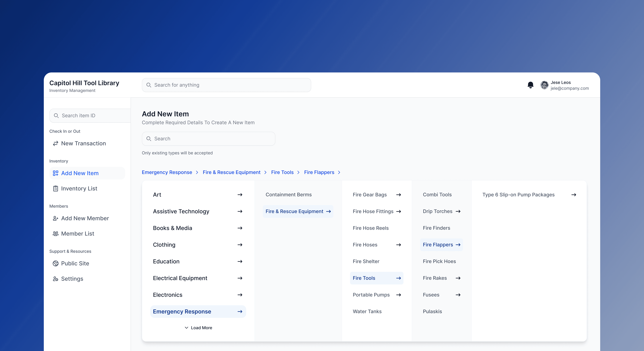Select Add New Item menu entry
Image resolution: width=644 pixels, height=351 pixels.
pos(80,173)
